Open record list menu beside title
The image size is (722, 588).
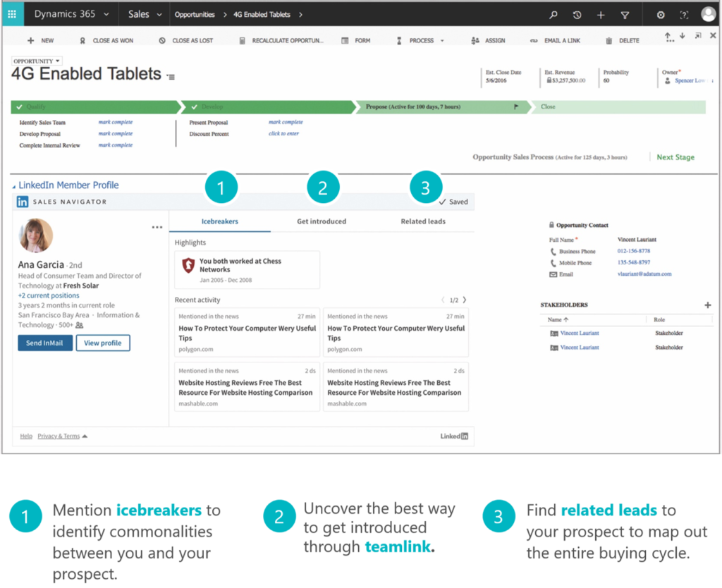pyautogui.click(x=171, y=76)
